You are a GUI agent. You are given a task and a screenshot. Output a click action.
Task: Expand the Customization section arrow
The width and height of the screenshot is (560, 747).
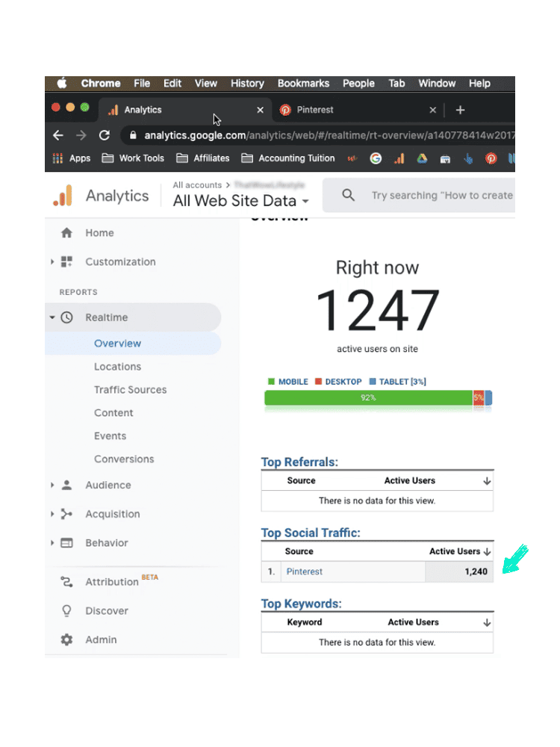pos(52,261)
